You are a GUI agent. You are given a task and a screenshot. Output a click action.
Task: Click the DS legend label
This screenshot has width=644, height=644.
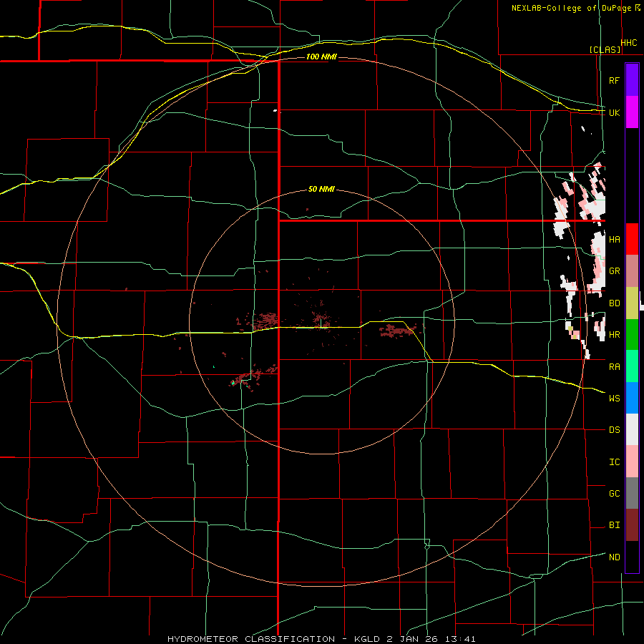[x=614, y=430]
